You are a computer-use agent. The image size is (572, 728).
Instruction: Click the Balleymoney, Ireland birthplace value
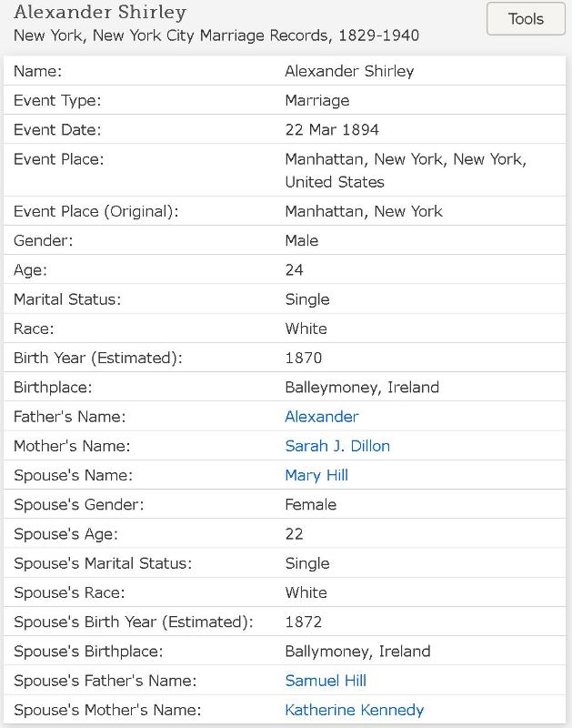point(362,388)
